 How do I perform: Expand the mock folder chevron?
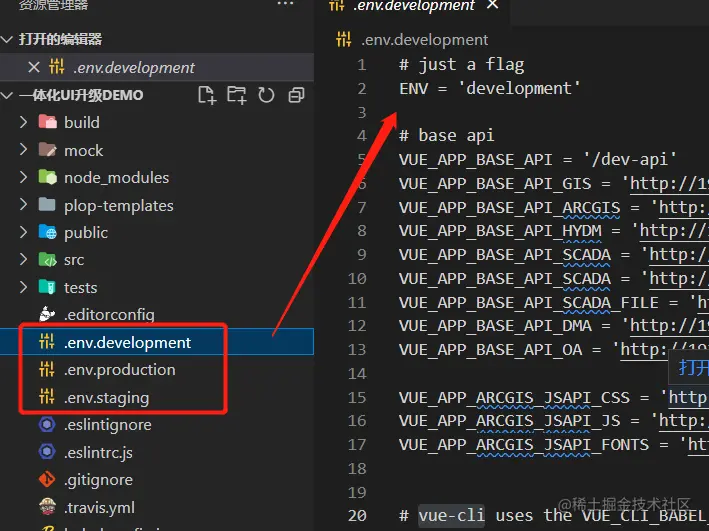click(x=24, y=150)
